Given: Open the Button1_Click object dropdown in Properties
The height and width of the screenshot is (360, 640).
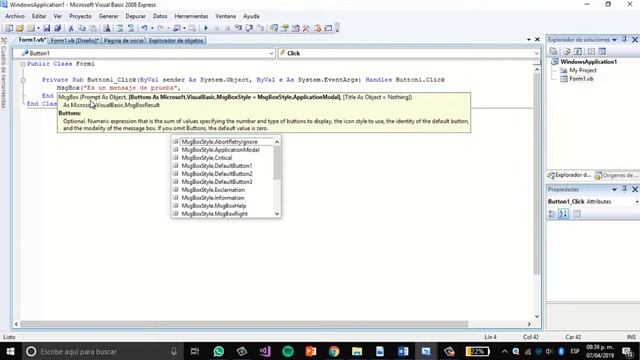Looking at the screenshot, I should 637,202.
